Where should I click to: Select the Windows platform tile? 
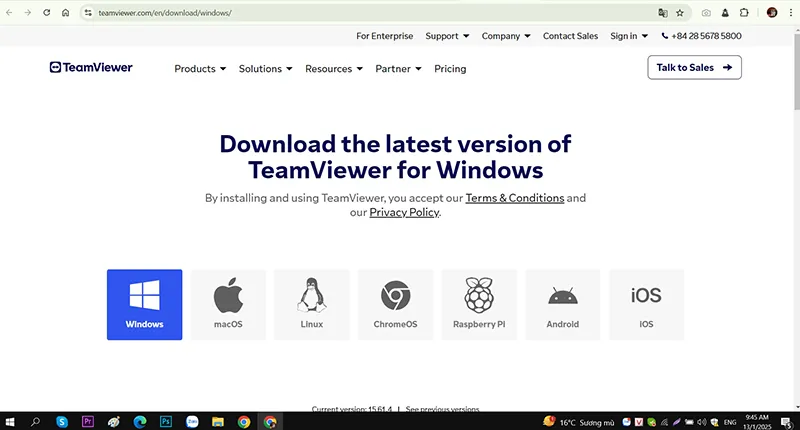click(x=144, y=305)
